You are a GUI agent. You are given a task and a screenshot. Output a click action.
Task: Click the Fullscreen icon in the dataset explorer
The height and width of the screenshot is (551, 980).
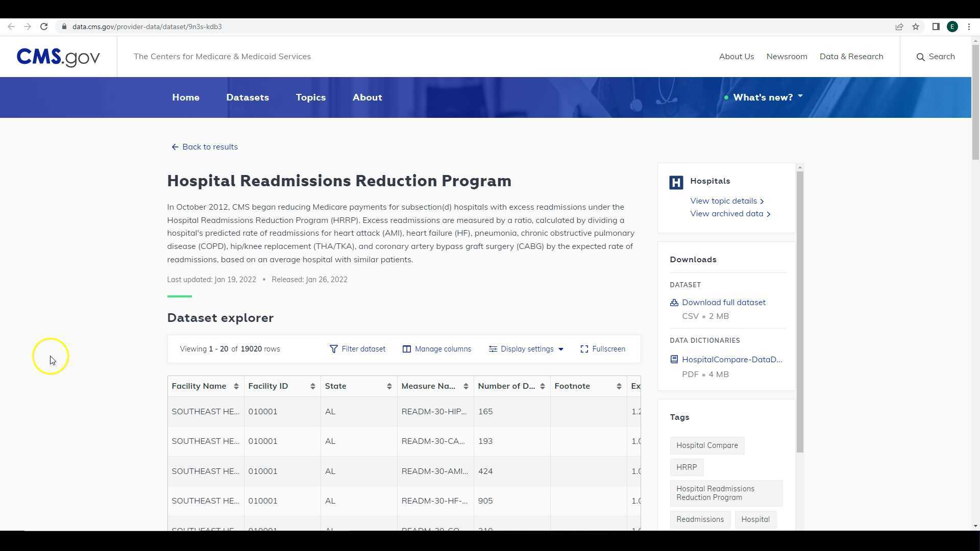coord(584,349)
